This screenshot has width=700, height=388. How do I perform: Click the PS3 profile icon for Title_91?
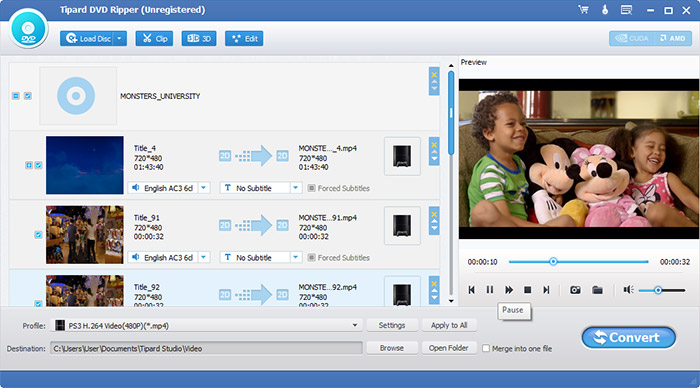402,225
